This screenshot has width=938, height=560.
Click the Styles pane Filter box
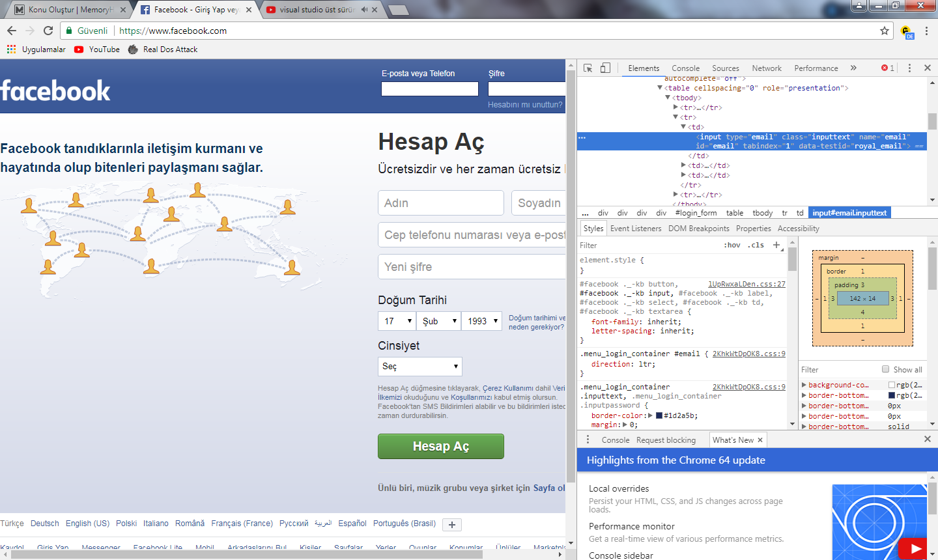[648, 245]
